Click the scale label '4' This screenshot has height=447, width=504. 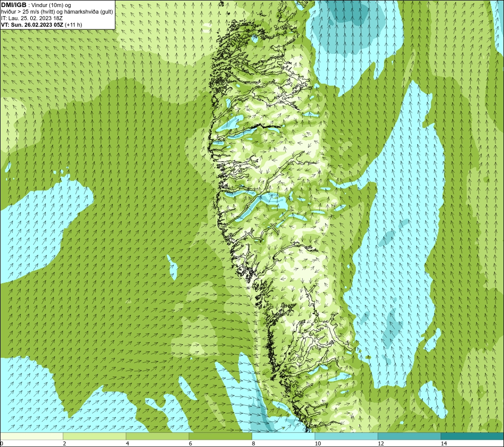coord(128,443)
